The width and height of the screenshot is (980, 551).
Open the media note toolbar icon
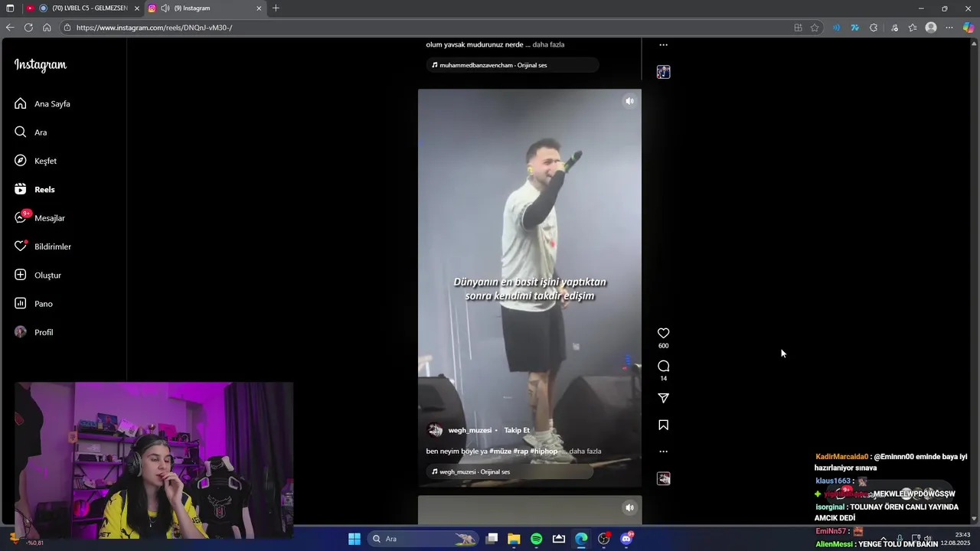coord(894,28)
